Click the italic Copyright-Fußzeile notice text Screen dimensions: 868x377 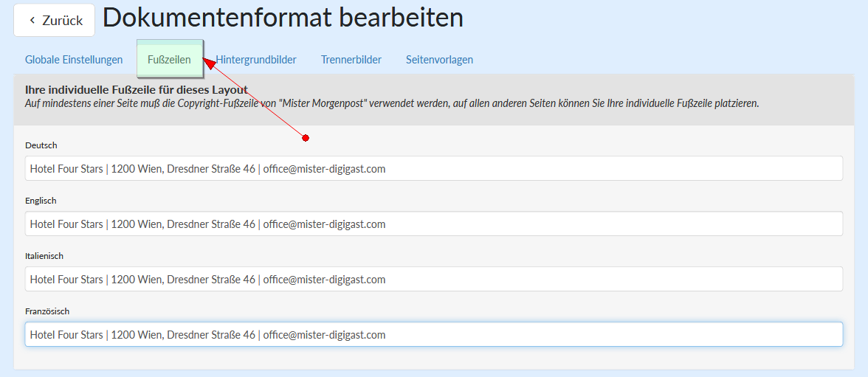391,103
